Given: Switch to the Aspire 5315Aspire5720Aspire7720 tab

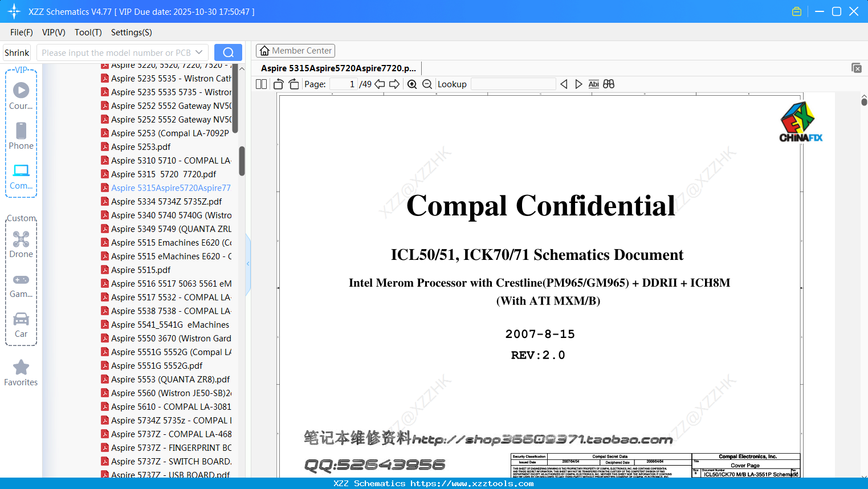Looking at the screenshot, I should tap(339, 68).
